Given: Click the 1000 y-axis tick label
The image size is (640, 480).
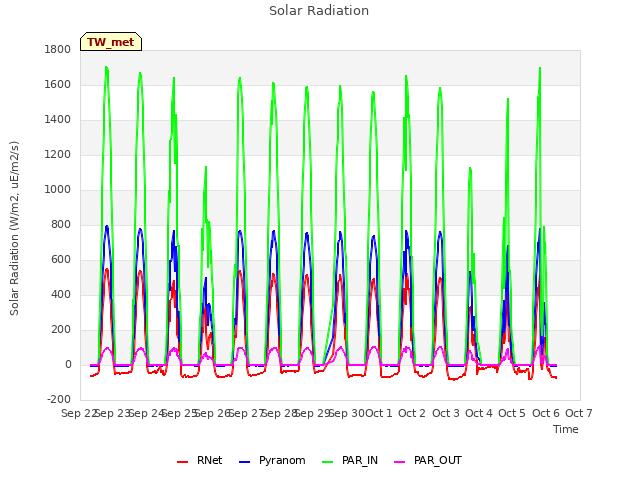Looking at the screenshot, I should coord(58,189).
